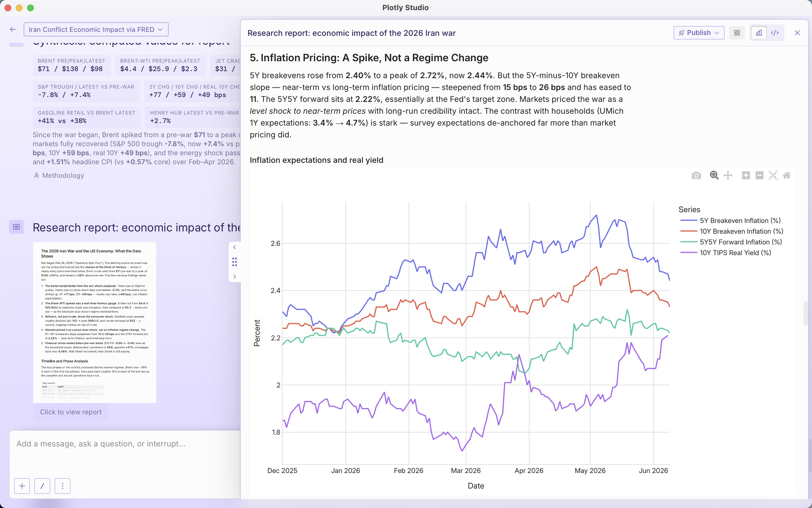This screenshot has width=812, height=508.
Task: Click the Apr 2026 x-axis tick label
Action: click(x=529, y=471)
